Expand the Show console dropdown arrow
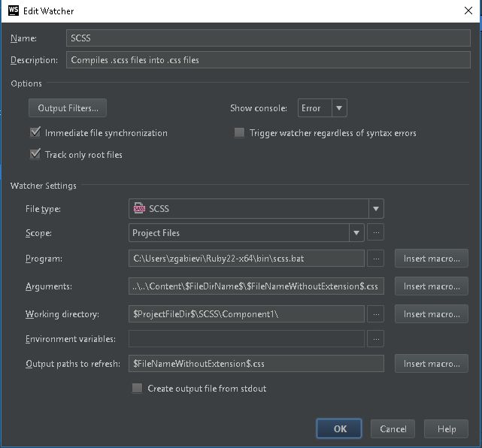The image size is (482, 448). 339,107
